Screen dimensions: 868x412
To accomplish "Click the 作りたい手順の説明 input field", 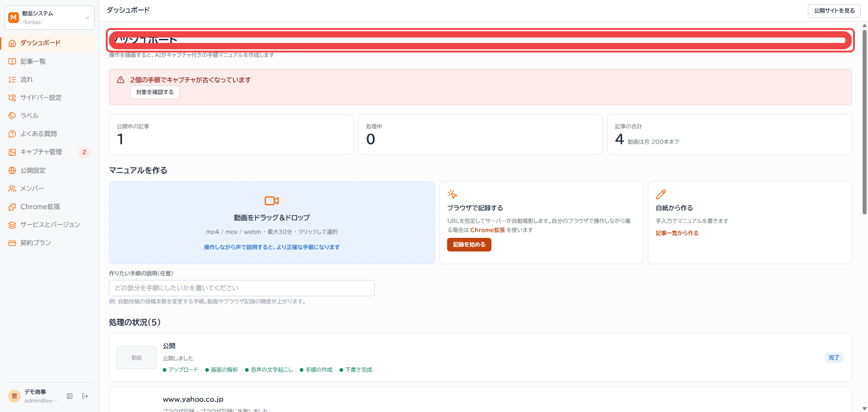I will (242, 288).
